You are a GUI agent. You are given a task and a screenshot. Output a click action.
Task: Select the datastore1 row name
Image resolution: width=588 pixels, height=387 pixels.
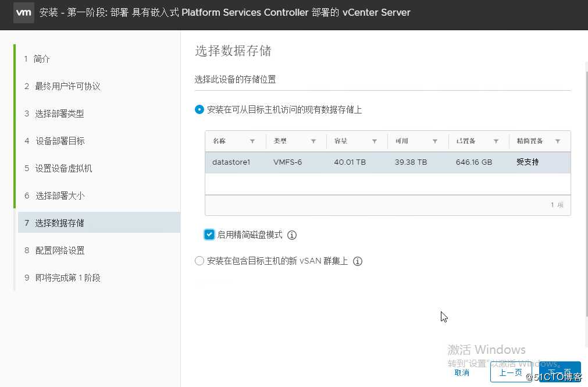click(x=231, y=162)
